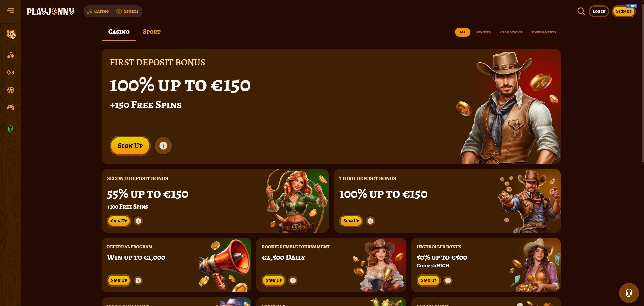This screenshot has width=644, height=306.
Task: Switch to the Sport tab
Action: point(152,32)
